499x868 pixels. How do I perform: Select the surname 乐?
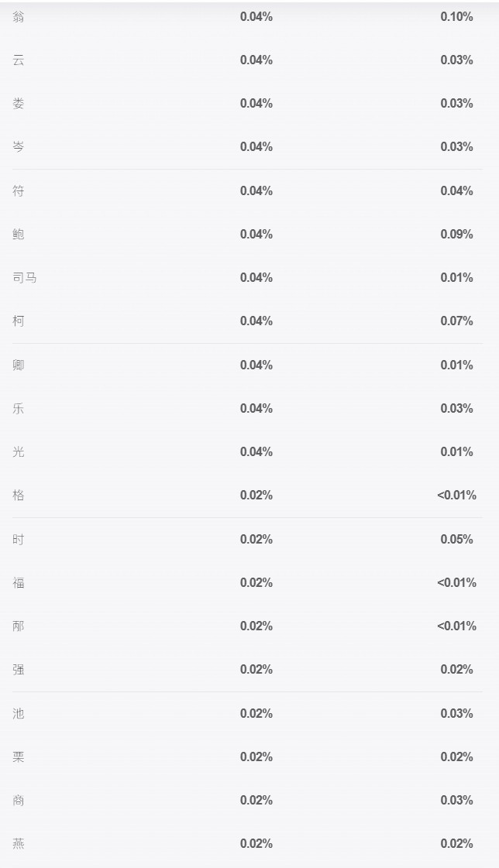pyautogui.click(x=19, y=409)
